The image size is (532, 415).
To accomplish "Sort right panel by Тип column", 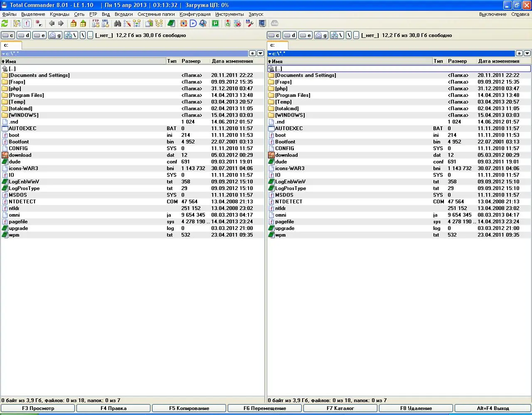I will pos(439,61).
